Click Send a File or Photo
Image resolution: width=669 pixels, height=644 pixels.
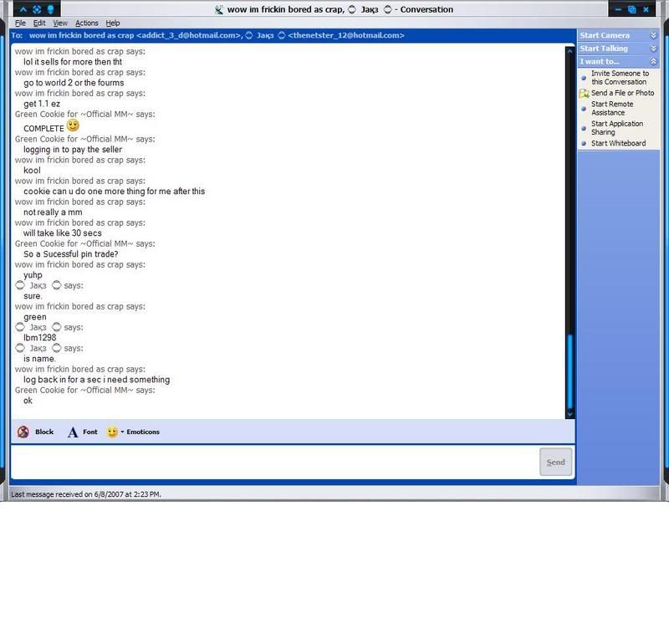point(622,93)
